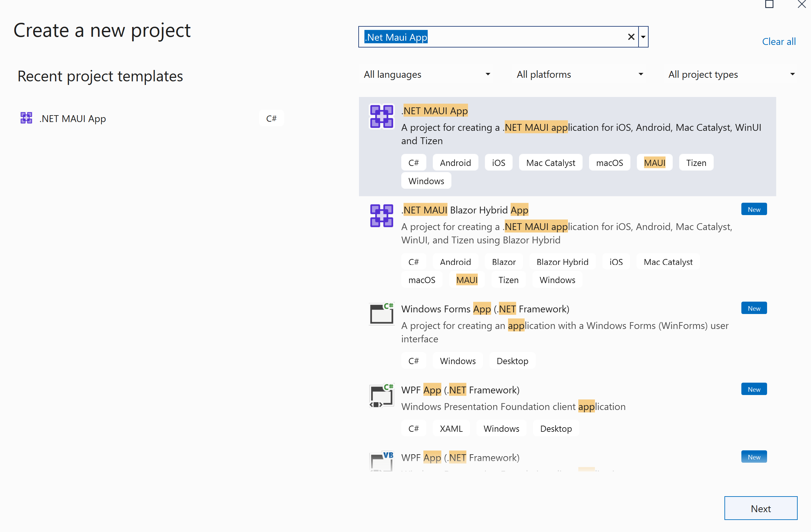This screenshot has height=532, width=811.
Task: Click the Android tag under Blazor Hybrid App
Action: point(455,262)
